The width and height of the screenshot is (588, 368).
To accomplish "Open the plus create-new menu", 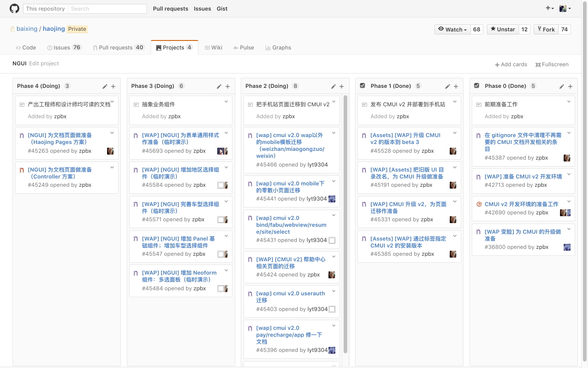I will (549, 8).
